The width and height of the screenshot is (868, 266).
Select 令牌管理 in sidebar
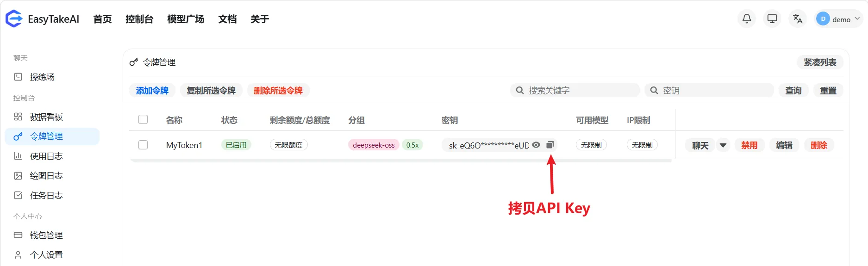(52, 136)
